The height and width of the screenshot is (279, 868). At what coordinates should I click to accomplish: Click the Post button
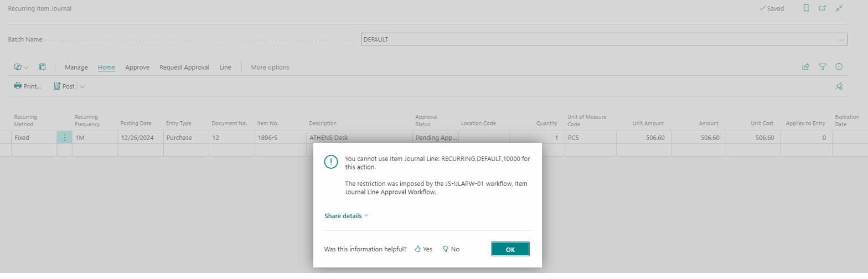pyautogui.click(x=64, y=86)
